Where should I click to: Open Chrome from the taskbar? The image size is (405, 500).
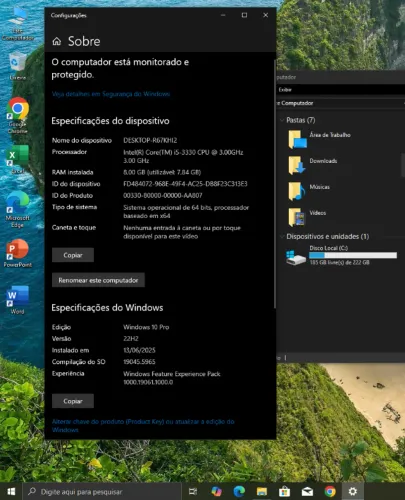(330, 491)
